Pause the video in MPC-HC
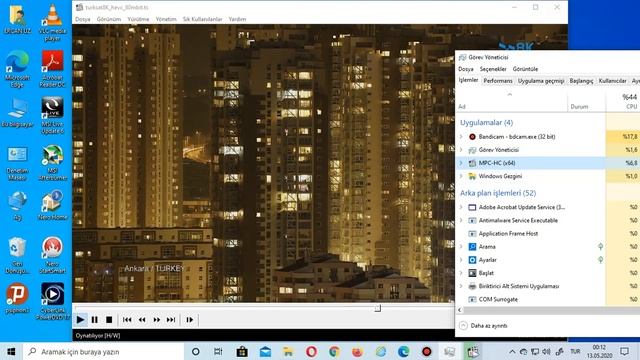Viewport: 640px width, 360px height. tap(95, 320)
